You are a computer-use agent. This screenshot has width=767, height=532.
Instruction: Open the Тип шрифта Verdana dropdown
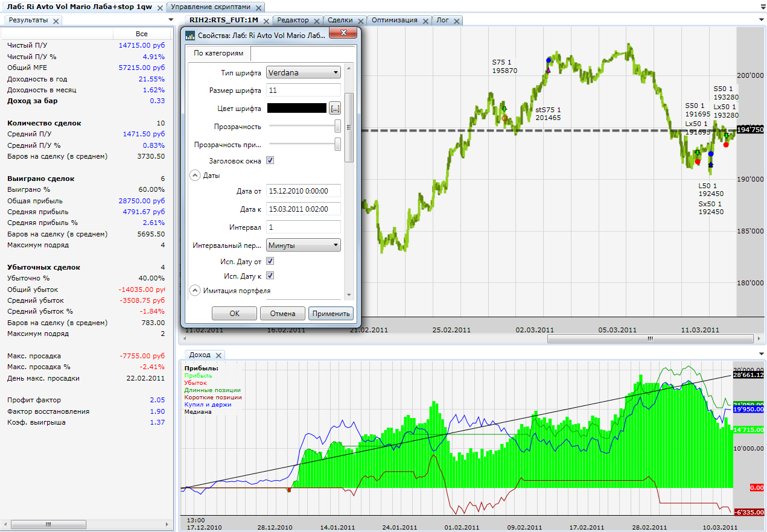tap(304, 73)
